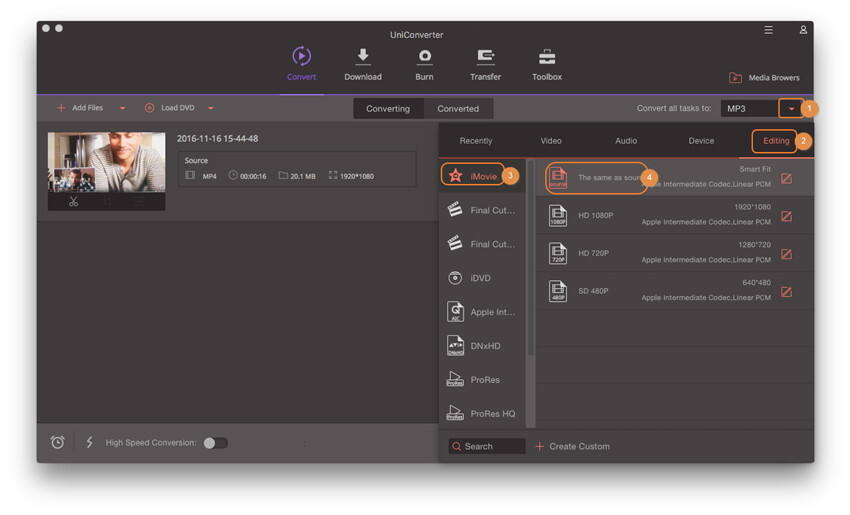Image resolution: width=850 pixels, height=515 pixels.
Task: Open the user account icon
Action: (803, 30)
